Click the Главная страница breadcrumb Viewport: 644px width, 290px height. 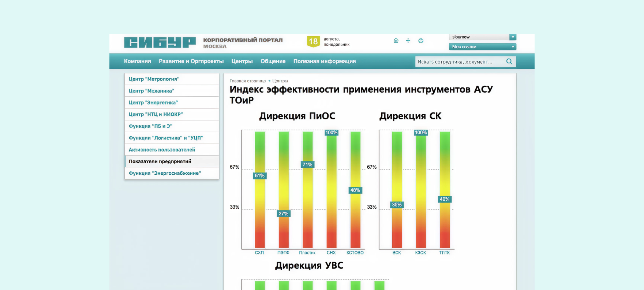click(x=248, y=81)
